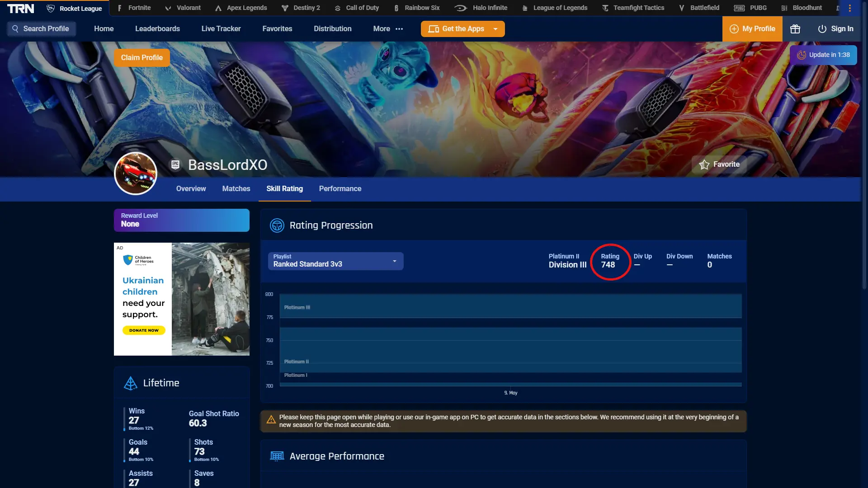The height and width of the screenshot is (488, 868).
Task: Click the Rocket League app icon
Action: [x=51, y=8]
